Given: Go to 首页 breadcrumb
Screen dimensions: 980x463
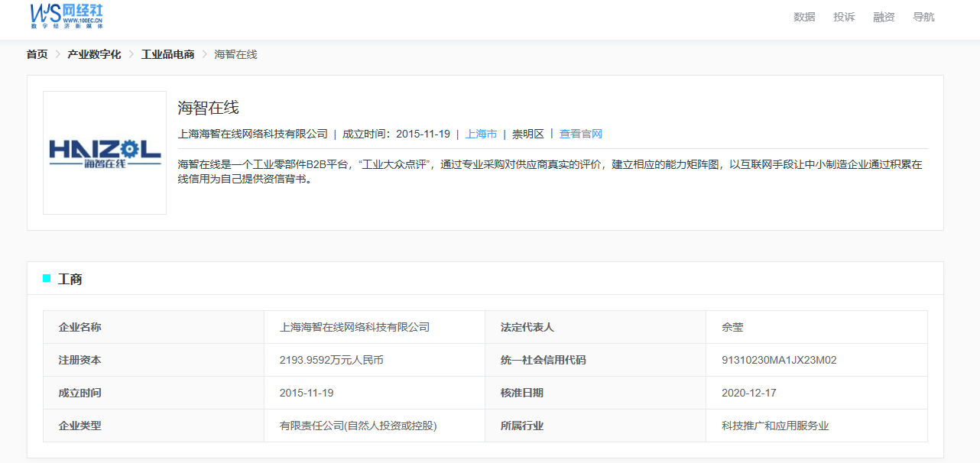Looking at the screenshot, I should [37, 54].
